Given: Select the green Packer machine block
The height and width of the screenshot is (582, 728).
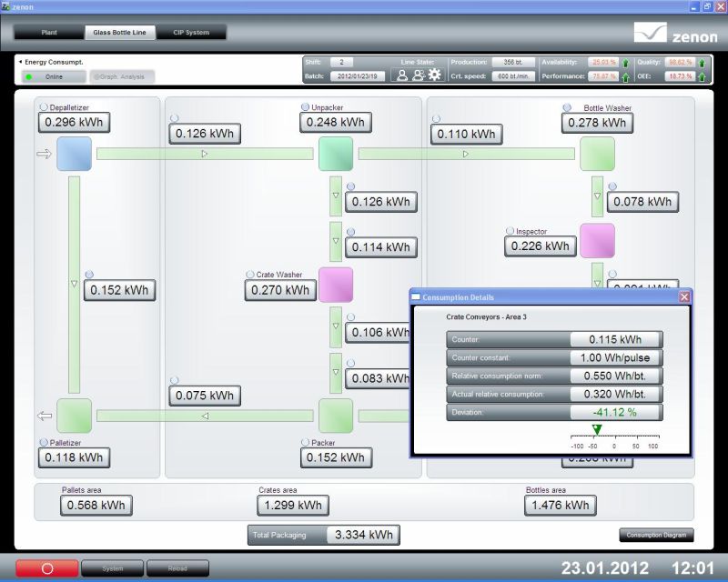Looking at the screenshot, I should [335, 416].
